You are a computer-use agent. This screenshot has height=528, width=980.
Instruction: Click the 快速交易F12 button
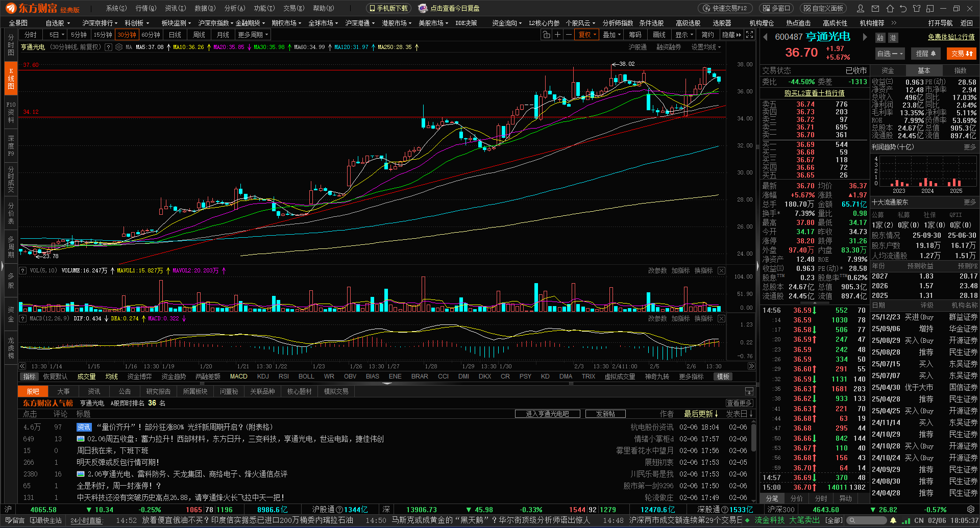(x=725, y=8)
